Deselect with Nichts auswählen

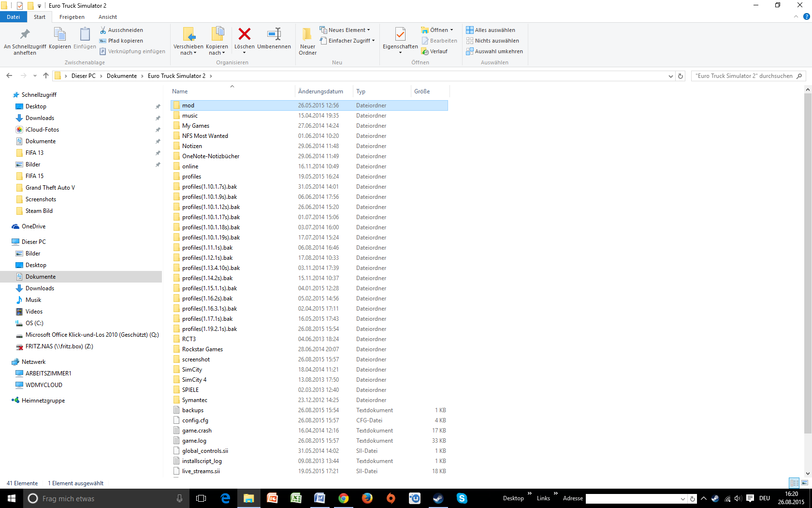(493, 41)
